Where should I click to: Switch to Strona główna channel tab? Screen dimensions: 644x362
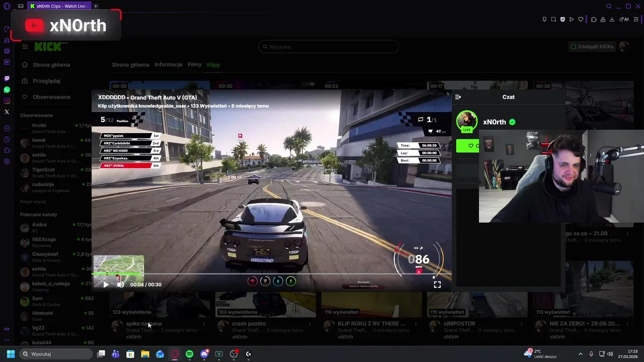(x=130, y=64)
